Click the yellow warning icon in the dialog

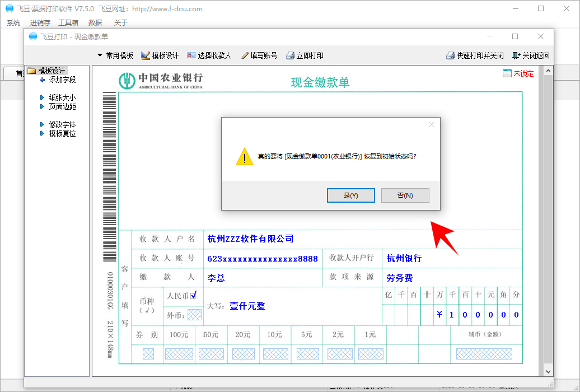[245, 157]
